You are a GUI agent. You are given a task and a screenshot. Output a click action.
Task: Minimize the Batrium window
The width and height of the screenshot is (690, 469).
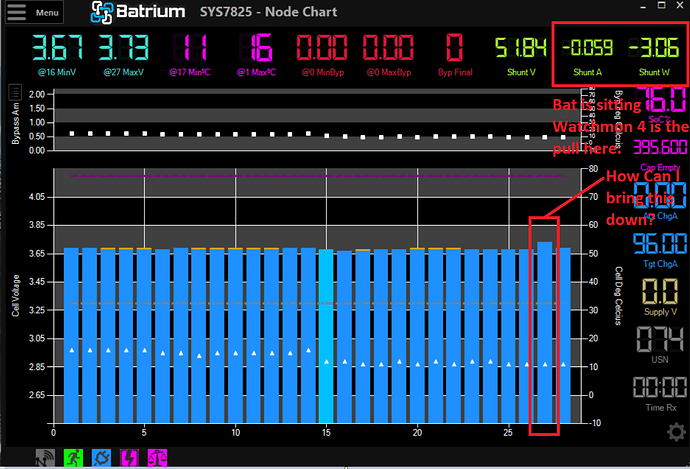click(643, 6)
